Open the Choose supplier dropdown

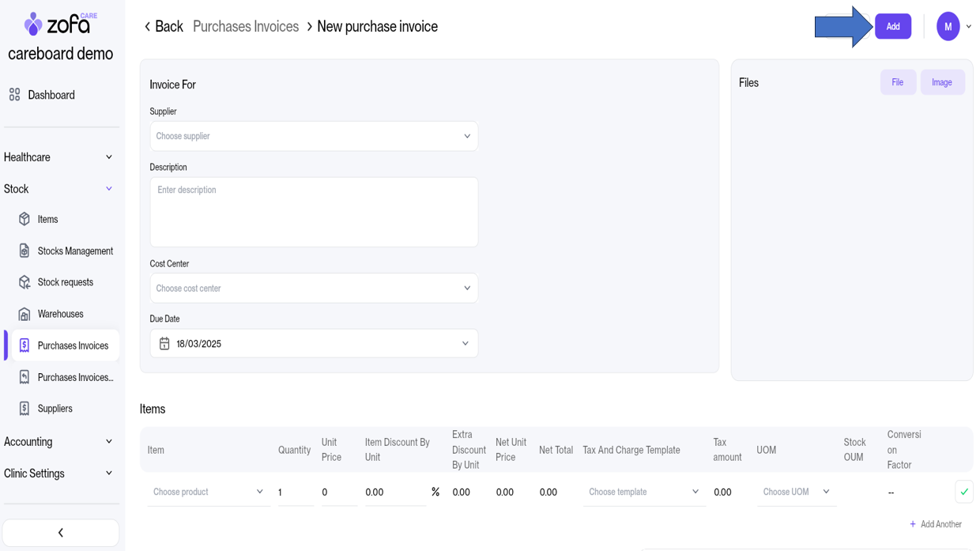pyautogui.click(x=314, y=136)
